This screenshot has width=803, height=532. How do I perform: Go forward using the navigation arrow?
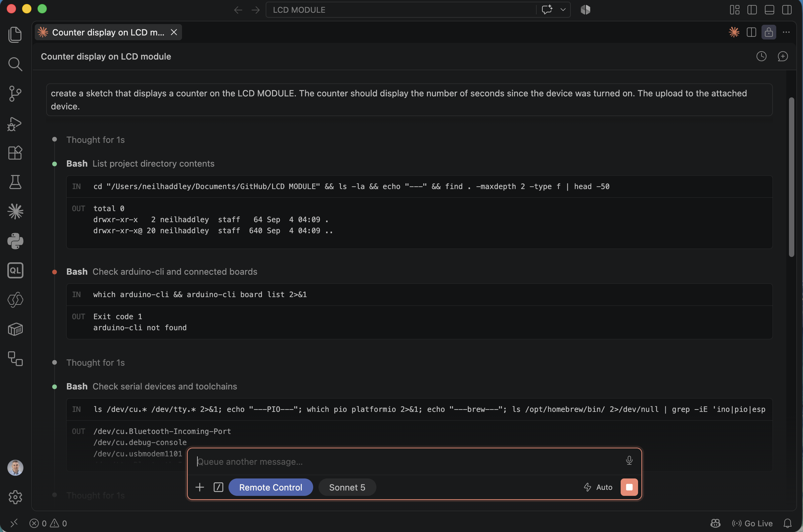pyautogui.click(x=255, y=10)
